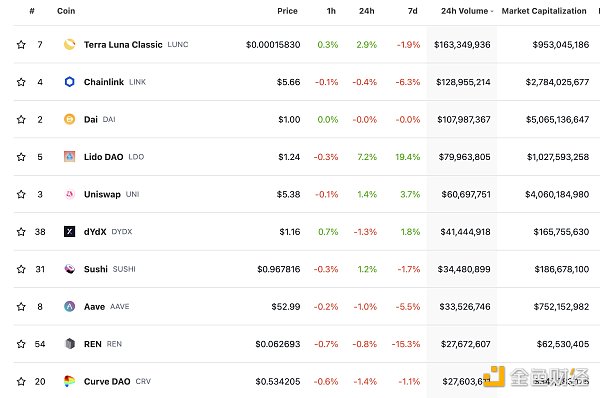Click the Dai coin logo
This screenshot has height=398, width=600.
[69, 119]
